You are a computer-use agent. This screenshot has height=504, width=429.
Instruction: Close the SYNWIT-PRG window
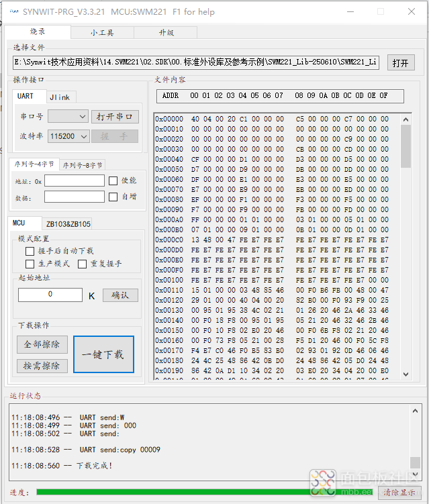[x=412, y=12]
